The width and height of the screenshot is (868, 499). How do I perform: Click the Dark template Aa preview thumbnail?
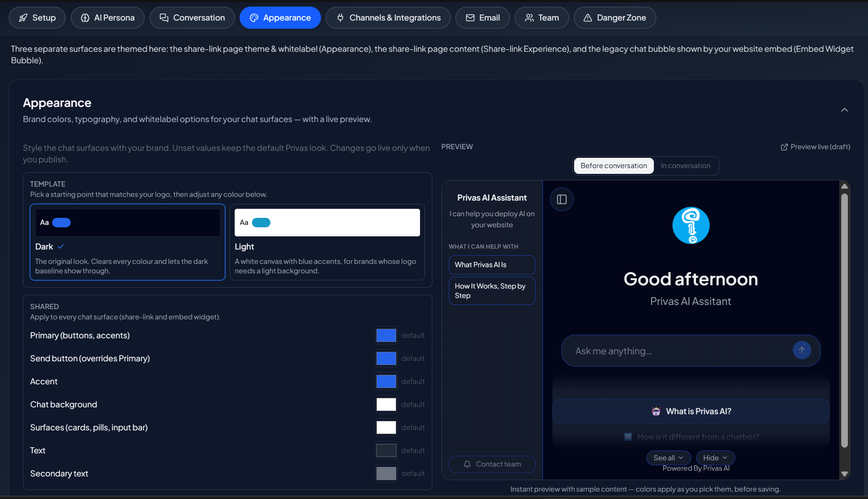click(x=127, y=222)
